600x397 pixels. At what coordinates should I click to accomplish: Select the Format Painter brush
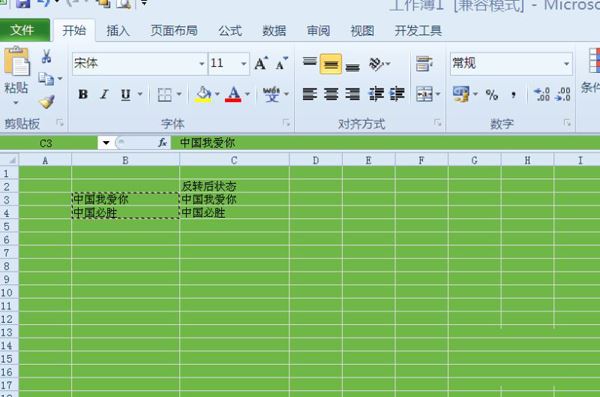tap(47, 101)
